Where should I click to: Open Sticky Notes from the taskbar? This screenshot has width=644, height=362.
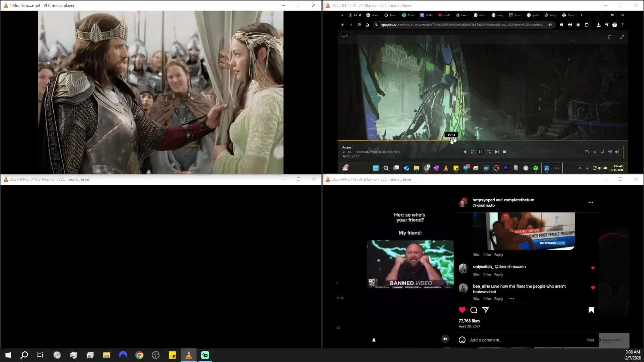click(x=172, y=355)
